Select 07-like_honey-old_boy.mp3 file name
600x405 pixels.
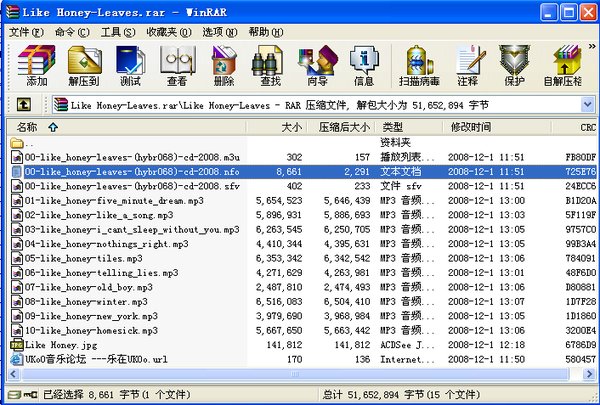tap(88, 287)
